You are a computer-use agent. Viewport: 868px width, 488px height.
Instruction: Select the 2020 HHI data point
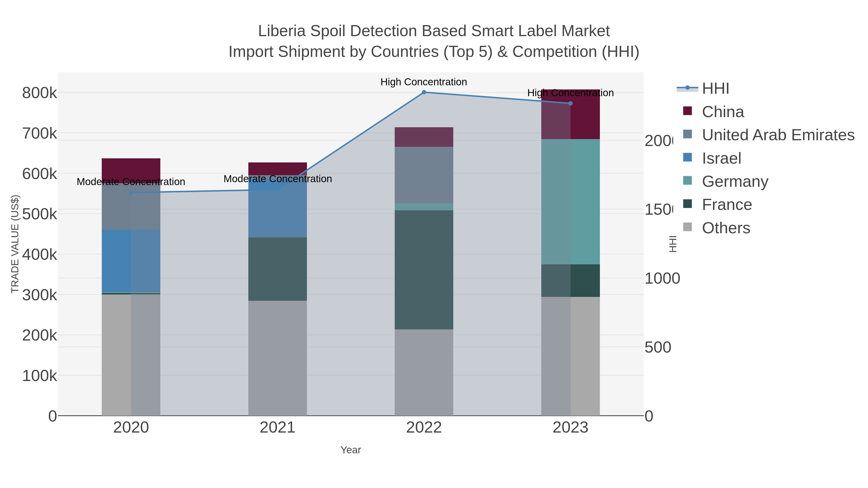coord(131,193)
